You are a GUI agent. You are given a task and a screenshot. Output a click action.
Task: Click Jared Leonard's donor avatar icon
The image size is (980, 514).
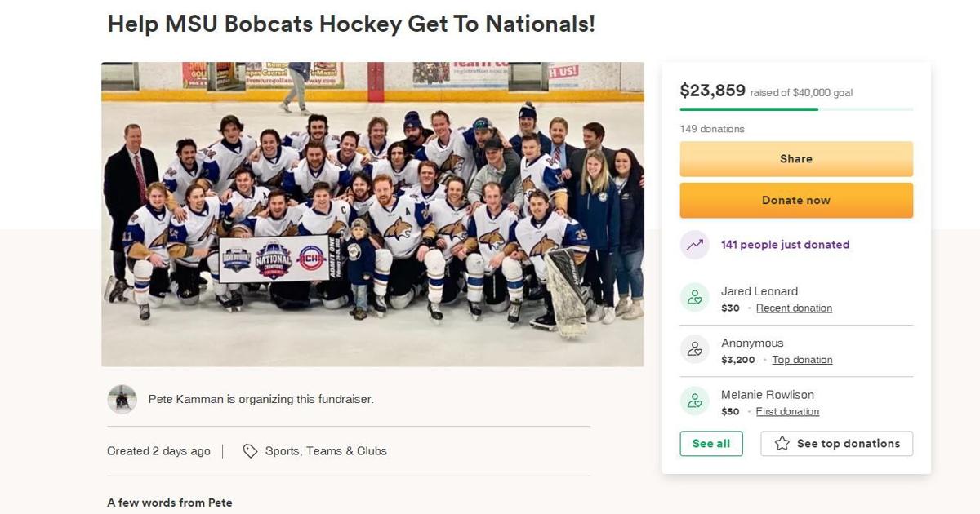[694, 298]
